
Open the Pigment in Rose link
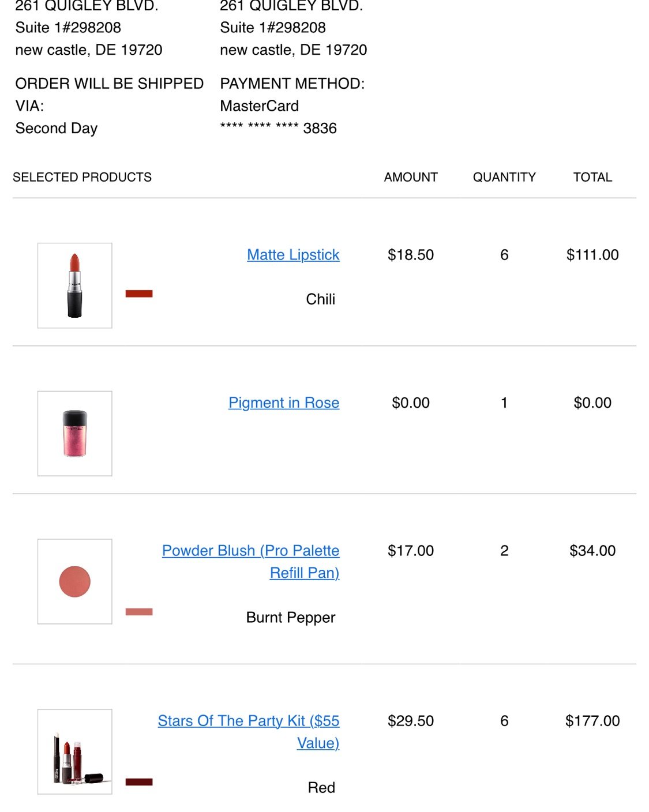(x=284, y=403)
